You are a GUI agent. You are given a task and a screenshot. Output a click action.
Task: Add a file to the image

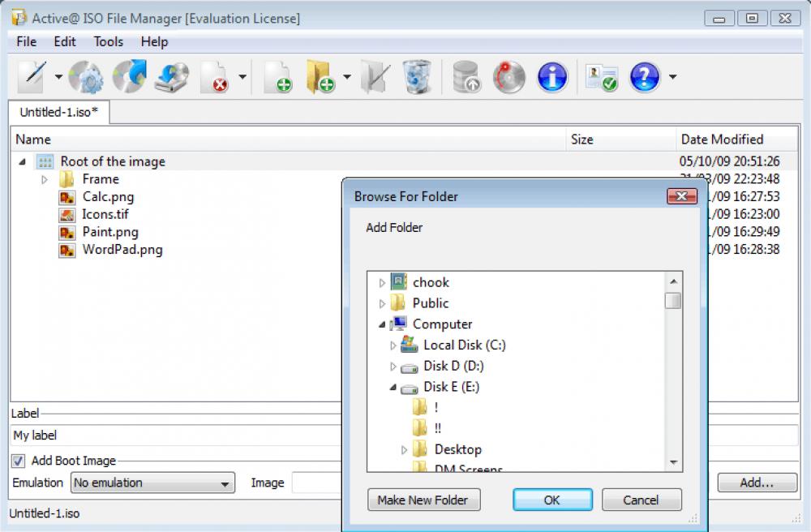click(x=279, y=77)
